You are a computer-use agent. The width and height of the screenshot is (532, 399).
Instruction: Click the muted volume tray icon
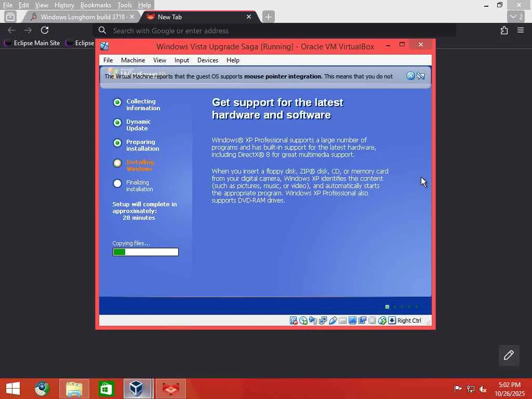(x=483, y=389)
